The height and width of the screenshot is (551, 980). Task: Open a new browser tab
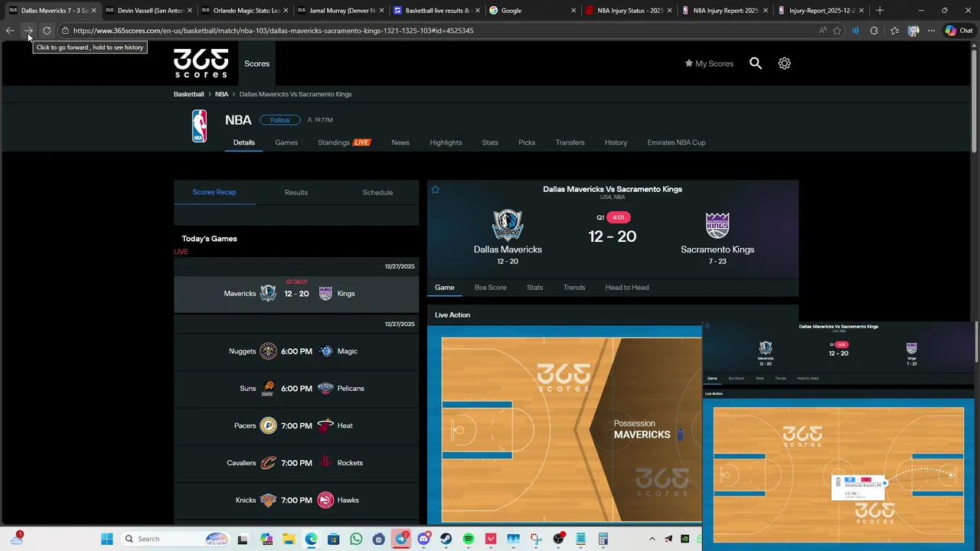pyautogui.click(x=880, y=11)
